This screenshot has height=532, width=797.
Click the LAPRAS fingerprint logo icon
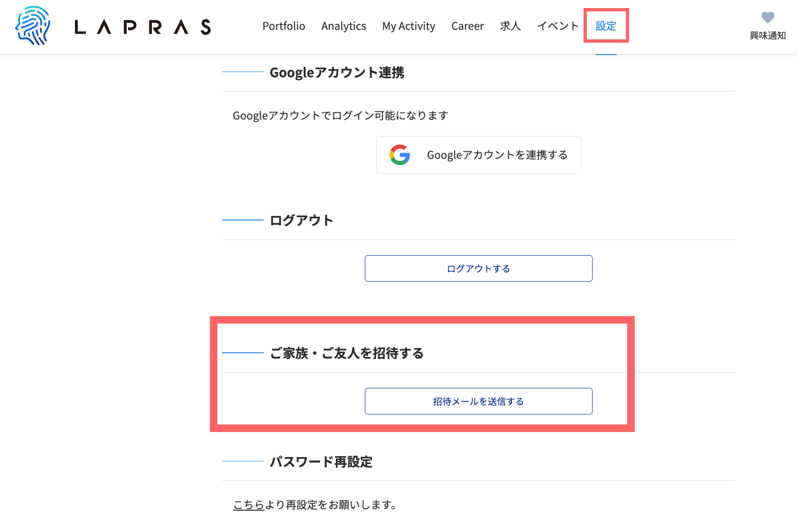(x=33, y=26)
